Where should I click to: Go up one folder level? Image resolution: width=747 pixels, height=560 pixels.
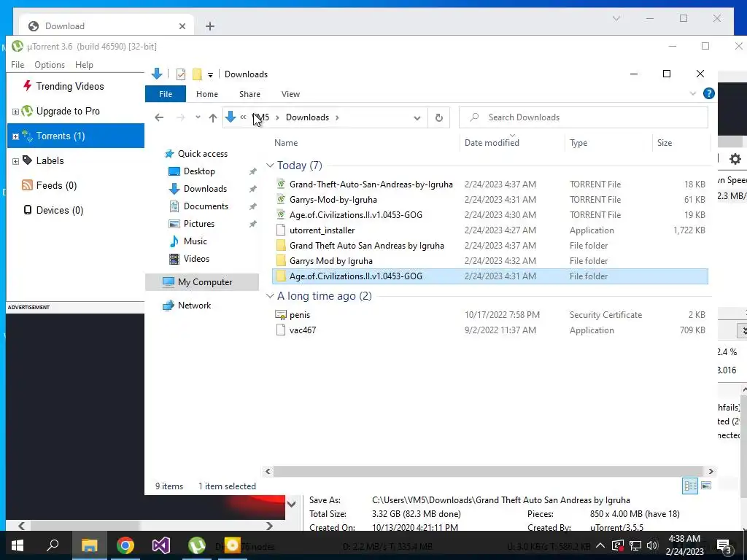click(212, 117)
